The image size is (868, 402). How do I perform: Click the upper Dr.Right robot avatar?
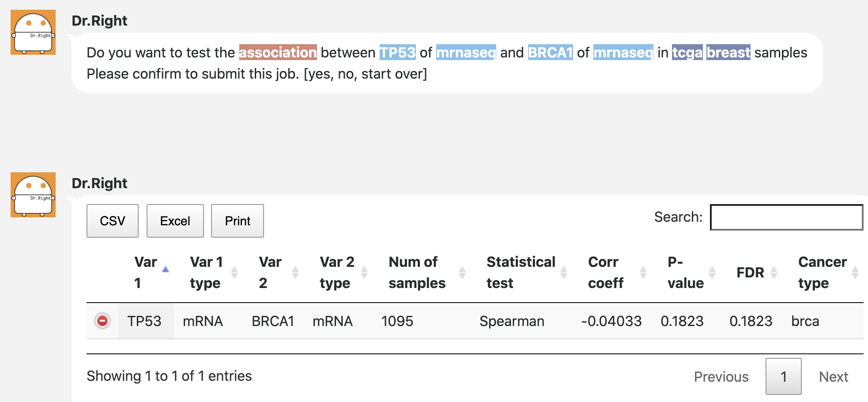click(33, 32)
